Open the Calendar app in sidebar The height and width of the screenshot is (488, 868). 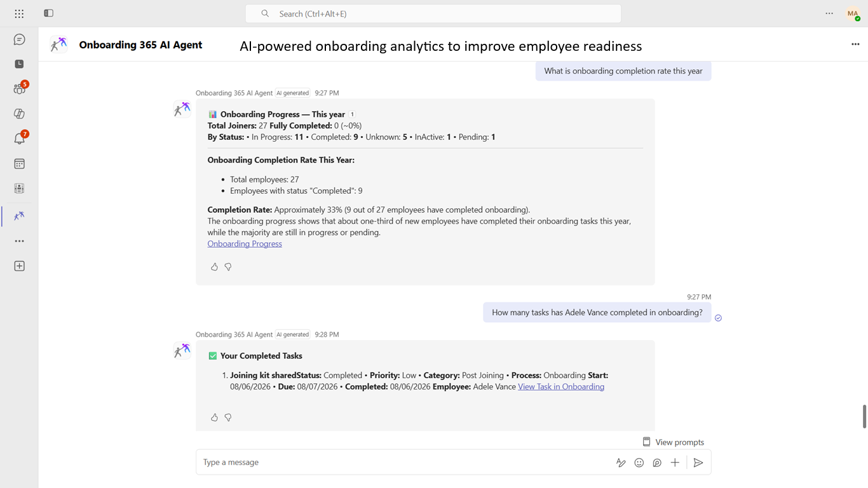point(19,164)
